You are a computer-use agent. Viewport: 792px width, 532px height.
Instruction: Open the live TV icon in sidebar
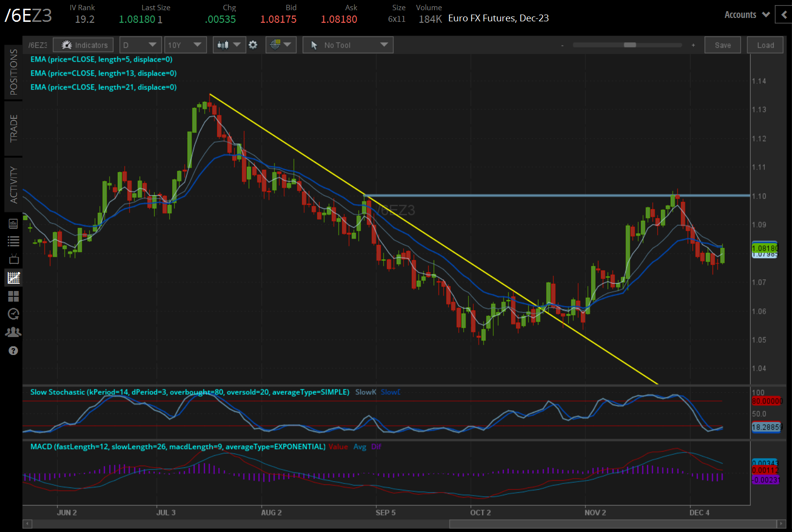pos(13,259)
